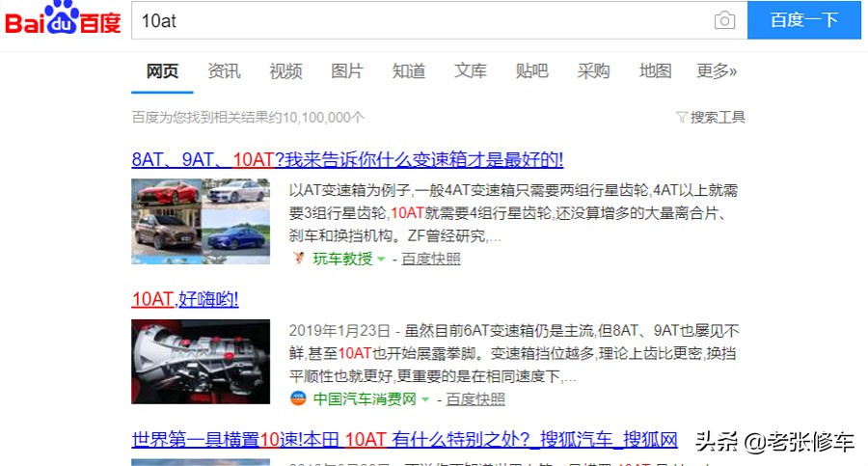Click the 百度一下 search button
The image size is (868, 466).
pyautogui.click(x=803, y=20)
